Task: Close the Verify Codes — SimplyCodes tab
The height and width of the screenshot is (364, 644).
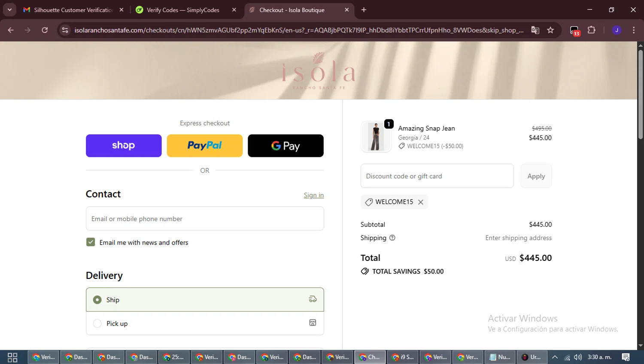Action: click(234, 10)
